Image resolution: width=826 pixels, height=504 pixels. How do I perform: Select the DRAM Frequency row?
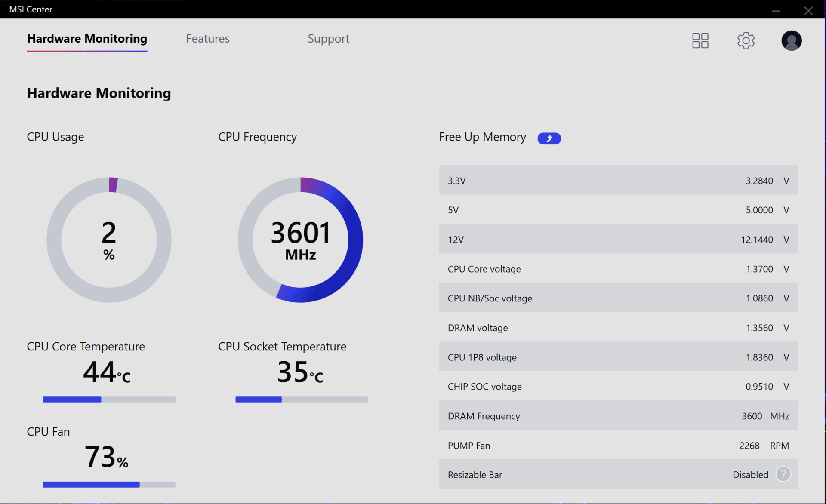pos(618,416)
